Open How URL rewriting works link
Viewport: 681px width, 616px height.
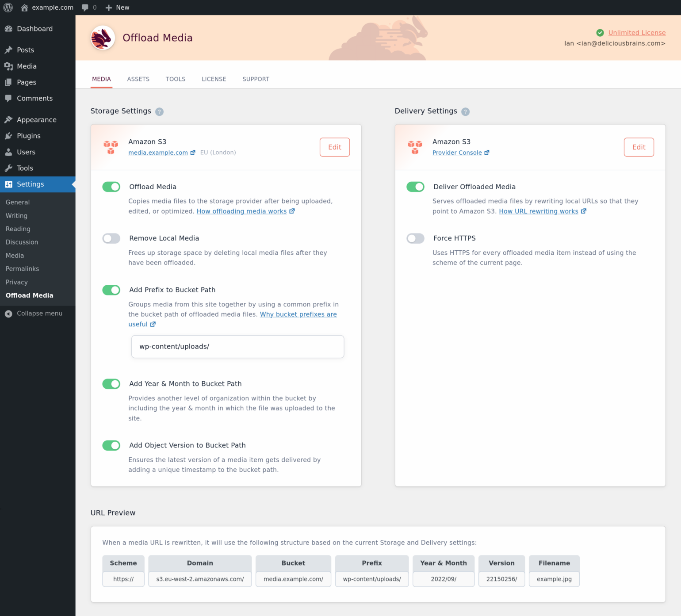(539, 211)
